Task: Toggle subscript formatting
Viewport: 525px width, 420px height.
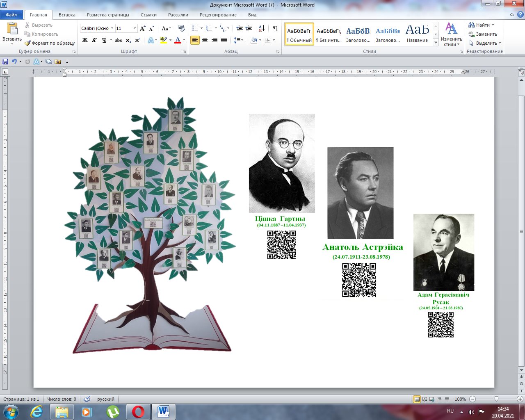Action: (128, 40)
